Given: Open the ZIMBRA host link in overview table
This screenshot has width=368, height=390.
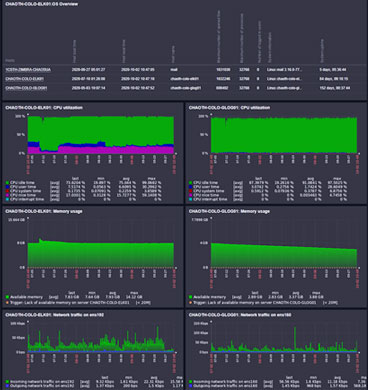Looking at the screenshot, I should [x=28, y=70].
